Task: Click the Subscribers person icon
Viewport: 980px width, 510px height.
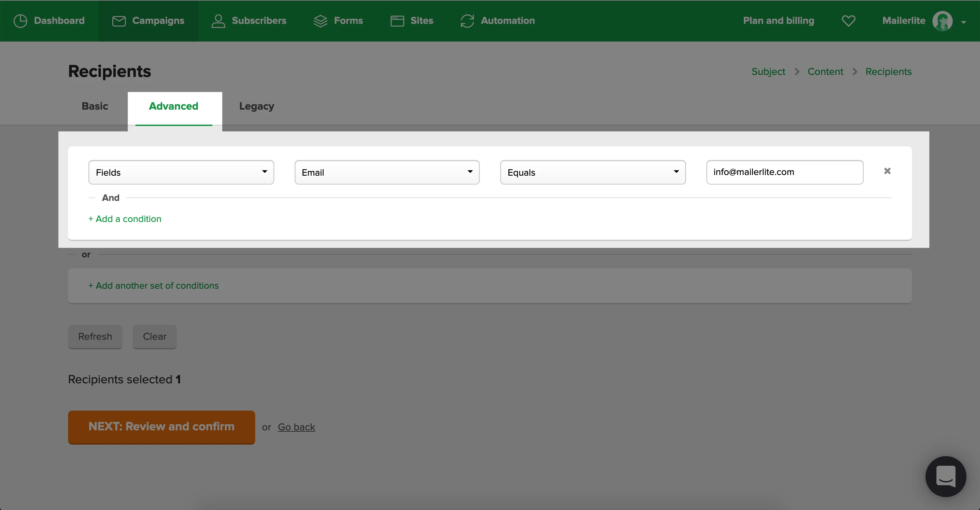Action: (x=218, y=21)
